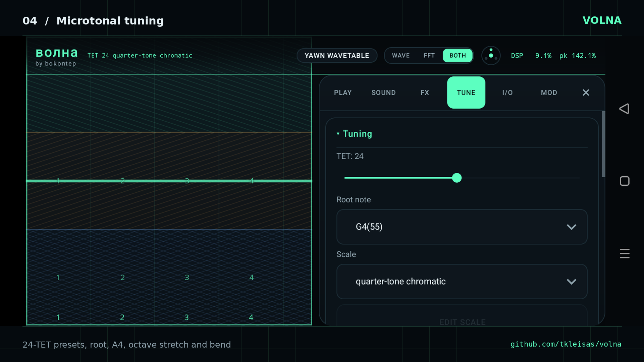
Task: Switch to the TUNE tab
Action: pyautogui.click(x=466, y=93)
